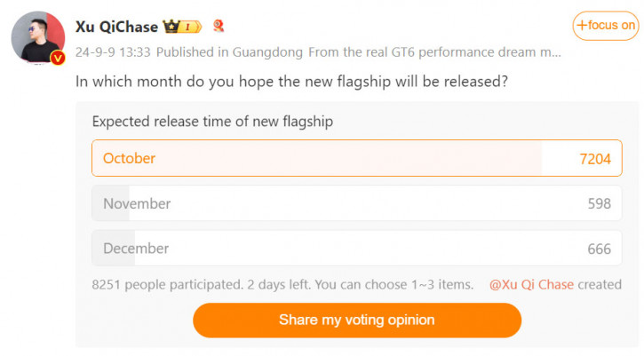Open the GT6 performance dream source link

[x=434, y=52]
